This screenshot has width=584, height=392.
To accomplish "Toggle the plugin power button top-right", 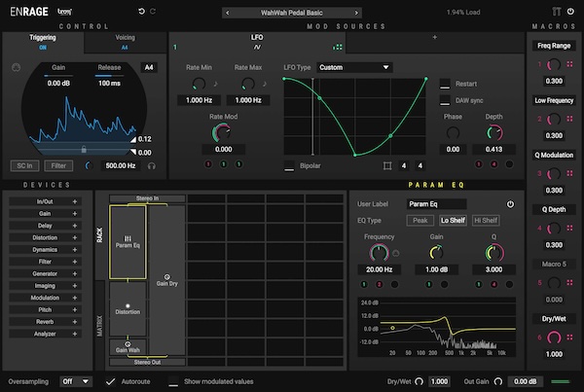I will tap(570, 12).
